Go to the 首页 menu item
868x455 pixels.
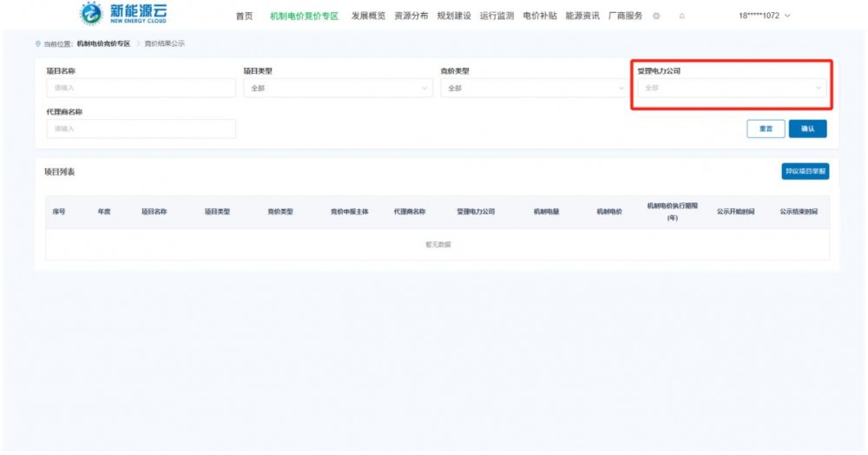coord(245,16)
